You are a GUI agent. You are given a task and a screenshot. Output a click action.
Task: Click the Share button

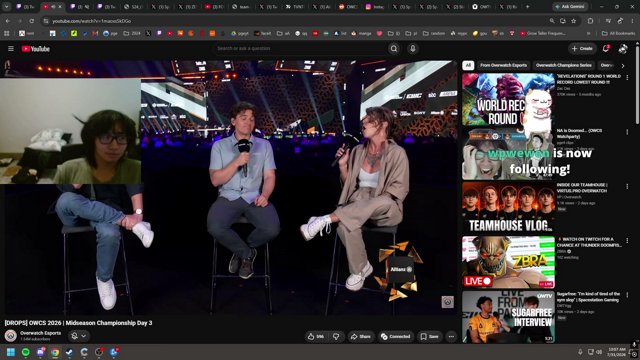[360, 336]
